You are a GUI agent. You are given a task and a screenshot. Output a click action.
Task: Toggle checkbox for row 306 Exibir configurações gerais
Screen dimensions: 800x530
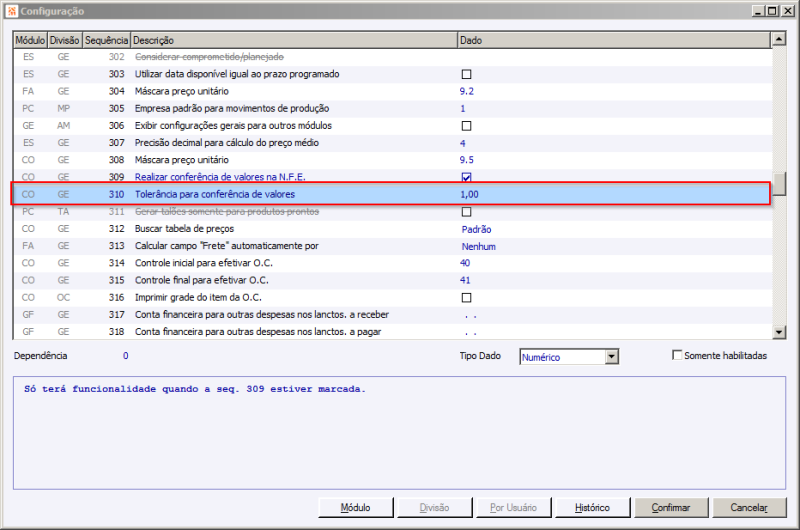point(466,126)
